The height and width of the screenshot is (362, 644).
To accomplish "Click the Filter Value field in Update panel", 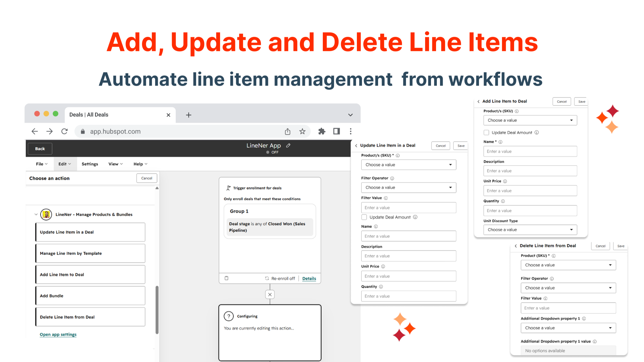I will (409, 208).
